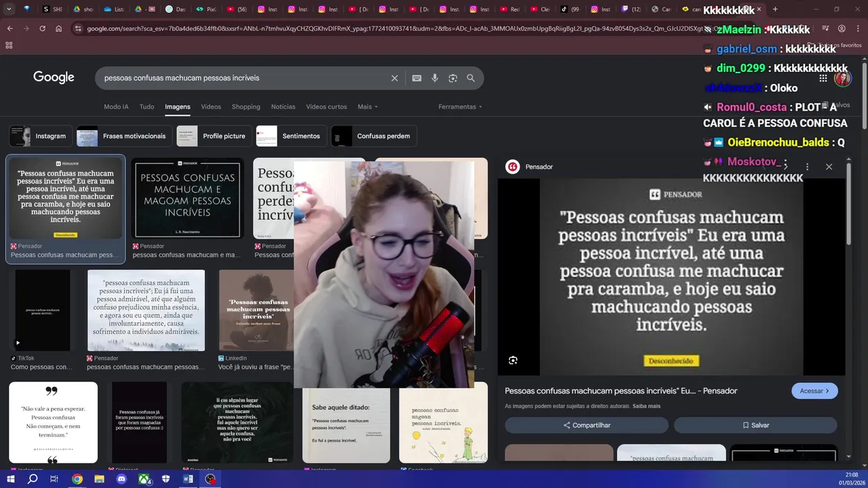Filter images by Instagram chip
This screenshot has height=488, width=868.
pos(41,136)
